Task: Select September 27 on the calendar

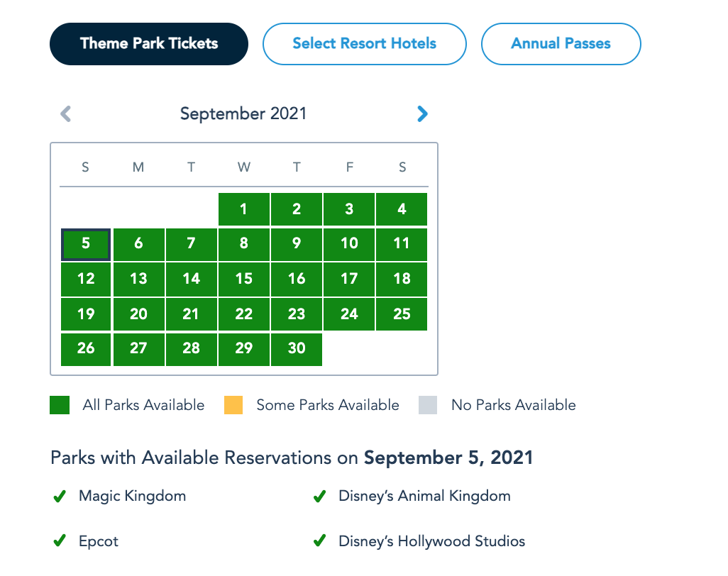Action: point(138,348)
